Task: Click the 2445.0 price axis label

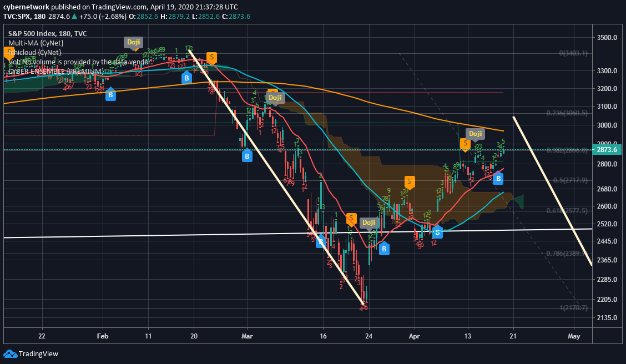Action: coord(607,241)
